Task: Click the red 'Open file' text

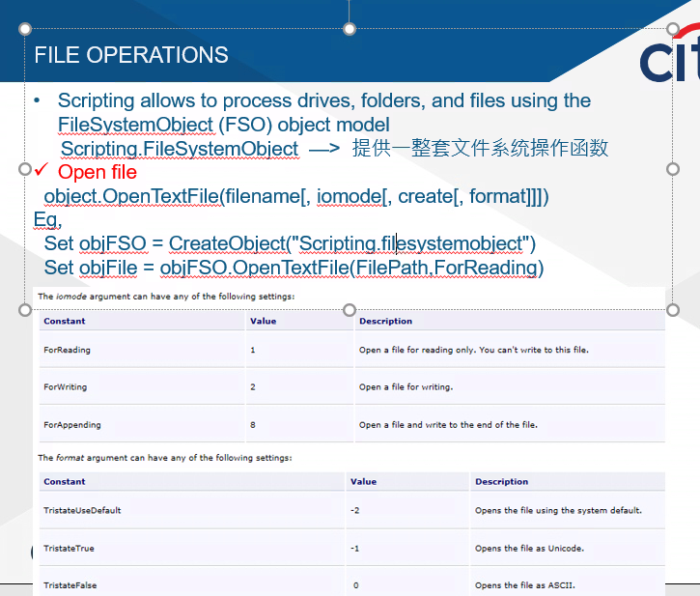Action: 98,172
